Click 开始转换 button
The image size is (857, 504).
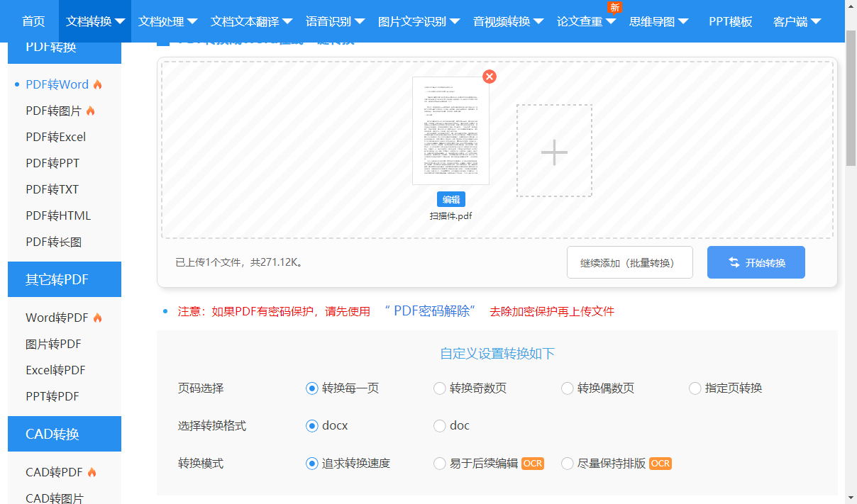click(756, 262)
